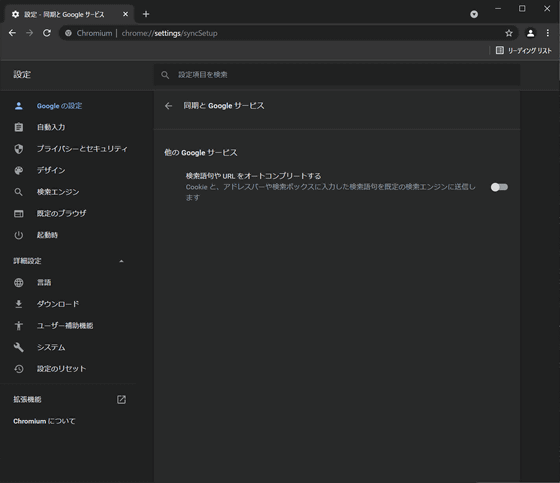Click the restore clock icon beside 設定のリセット
The image size is (560, 483).
click(19, 369)
